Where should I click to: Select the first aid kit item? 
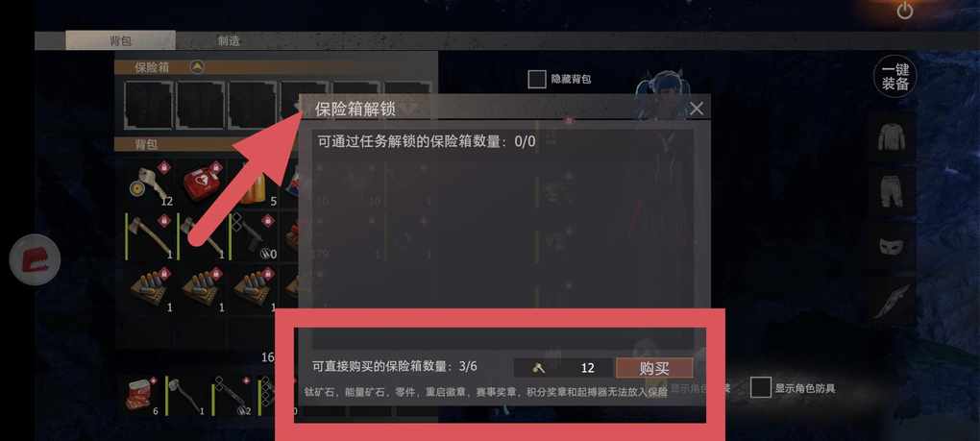[203, 183]
